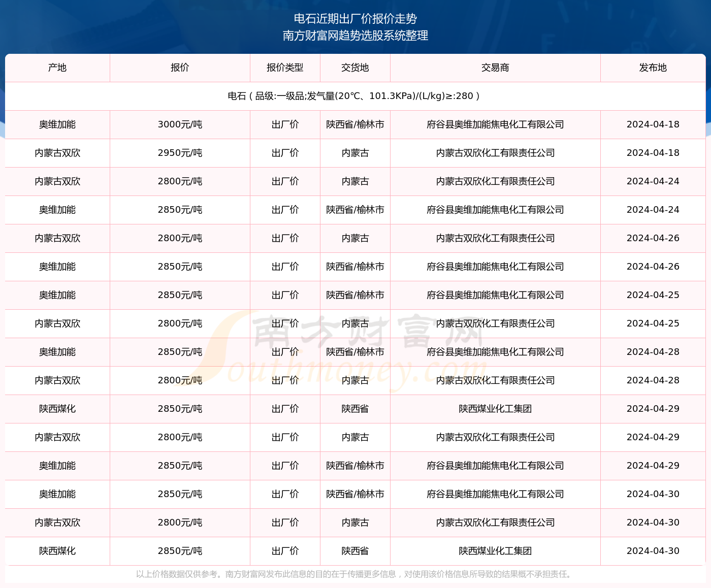This screenshot has height=588, width=711.
Task: Click the subtitle 南方财富网趋势选股系统整理
Action: coord(355,36)
